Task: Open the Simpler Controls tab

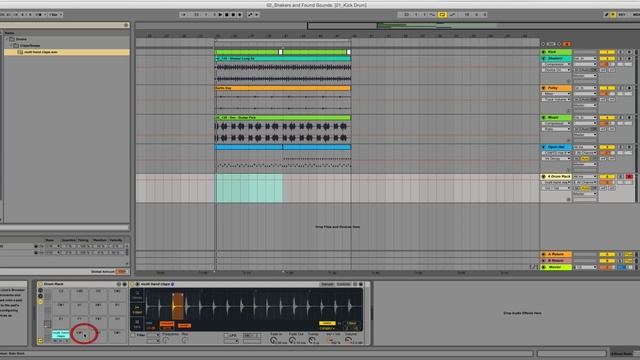Action: tap(344, 284)
